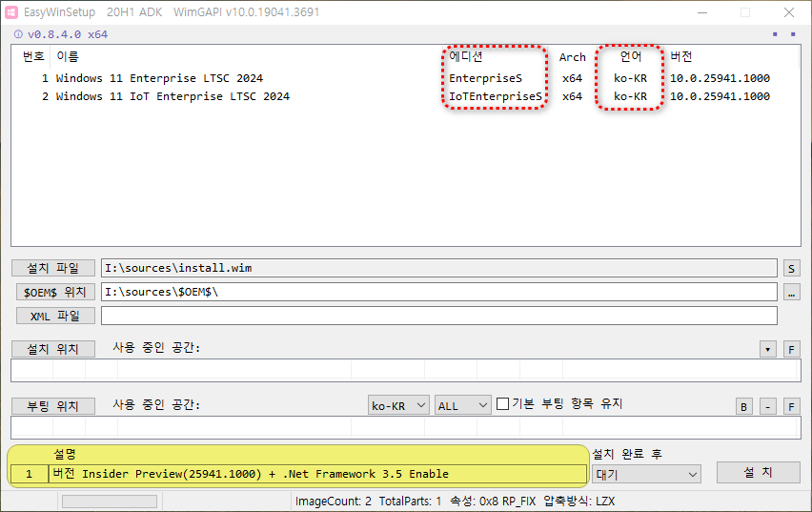Click ImageCount: 2 in status bar

coord(333,502)
